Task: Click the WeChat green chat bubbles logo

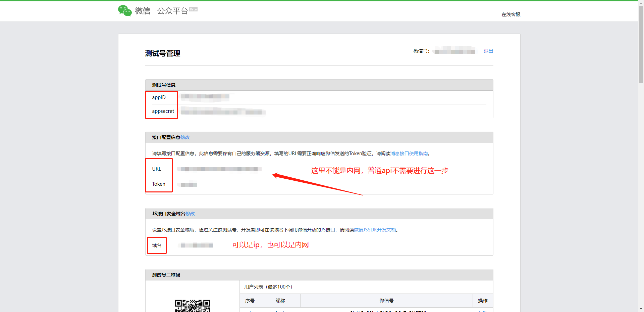Action: pos(125,11)
